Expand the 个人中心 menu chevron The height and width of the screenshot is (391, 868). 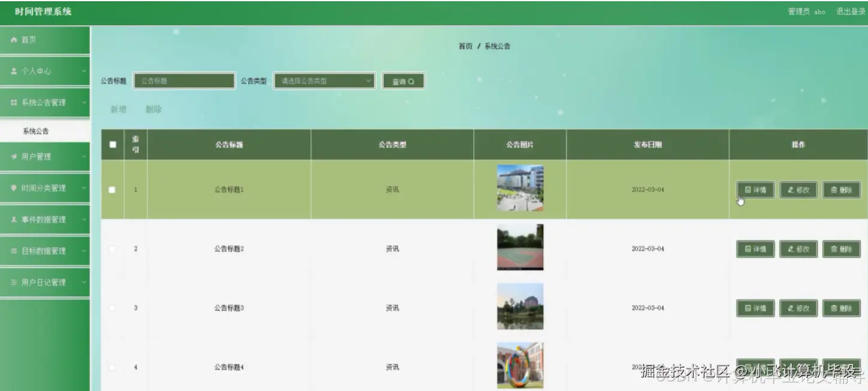click(x=84, y=71)
